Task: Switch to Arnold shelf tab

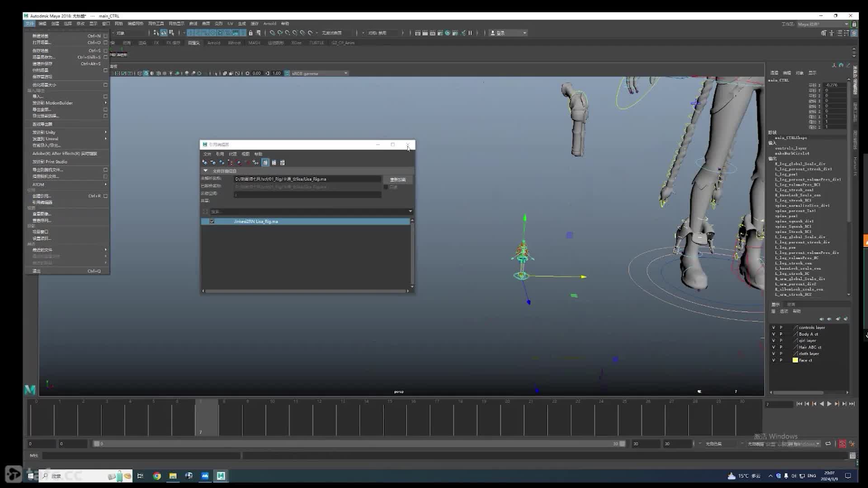Action: tap(214, 43)
